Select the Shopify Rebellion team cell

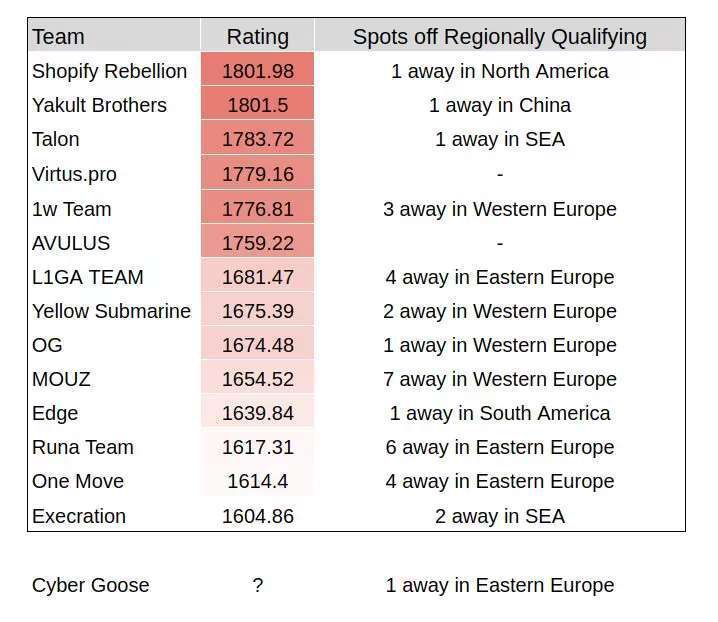109,71
